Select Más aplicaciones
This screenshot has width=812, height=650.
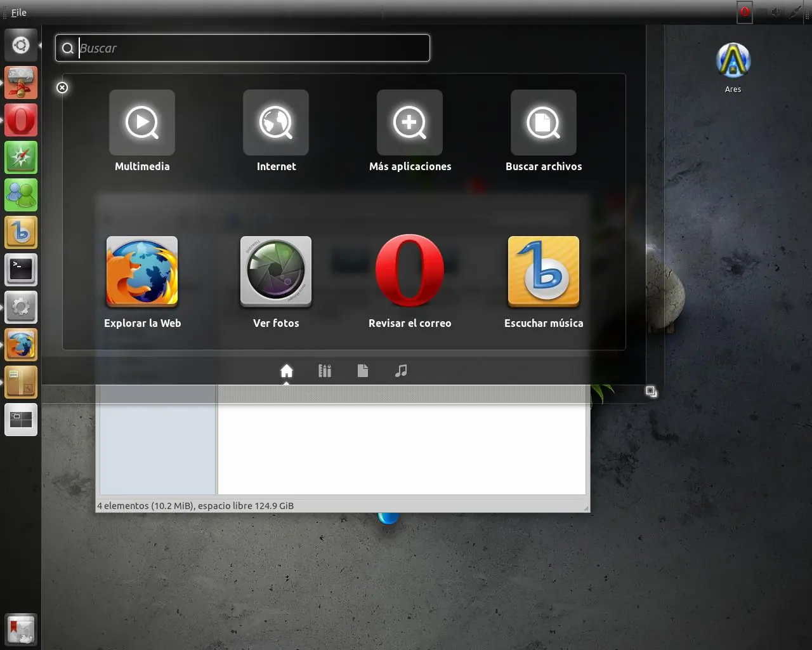click(410, 123)
